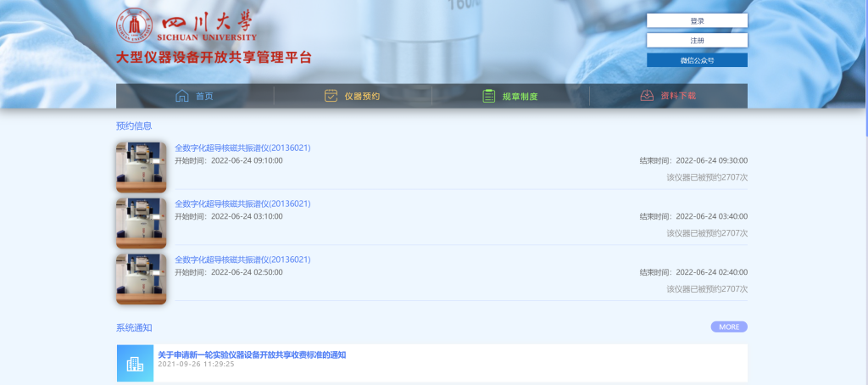The width and height of the screenshot is (868, 385).
Task: Switch to the 规章制度 tab
Action: 520,96
